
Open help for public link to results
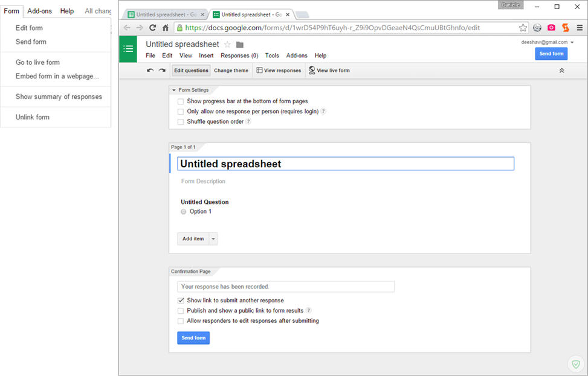click(309, 310)
